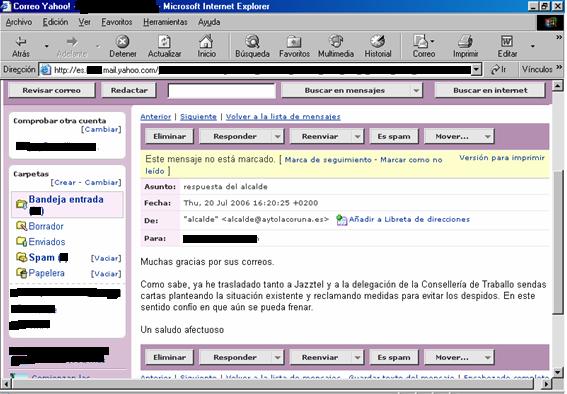Click the bottom Eliminar button
Screen dimensions: 567x394
169,357
